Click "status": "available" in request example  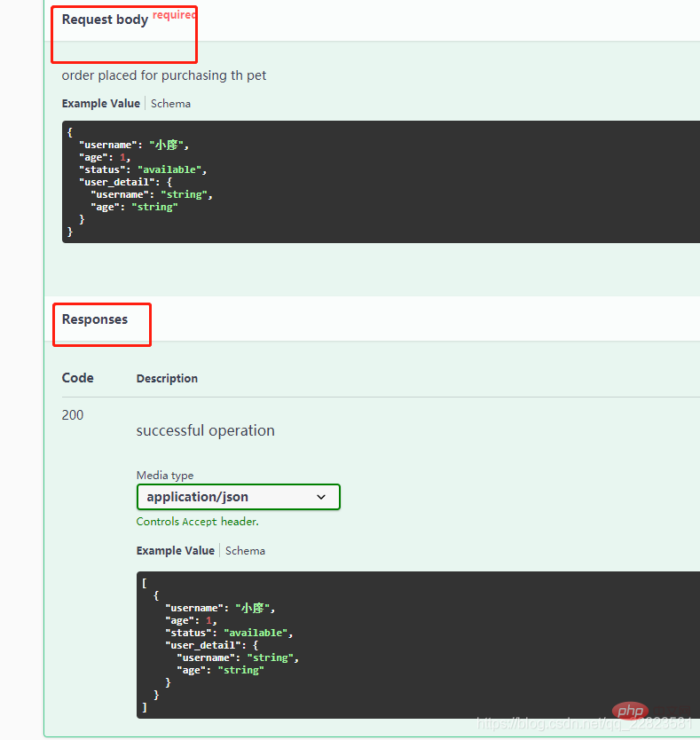tap(143, 169)
